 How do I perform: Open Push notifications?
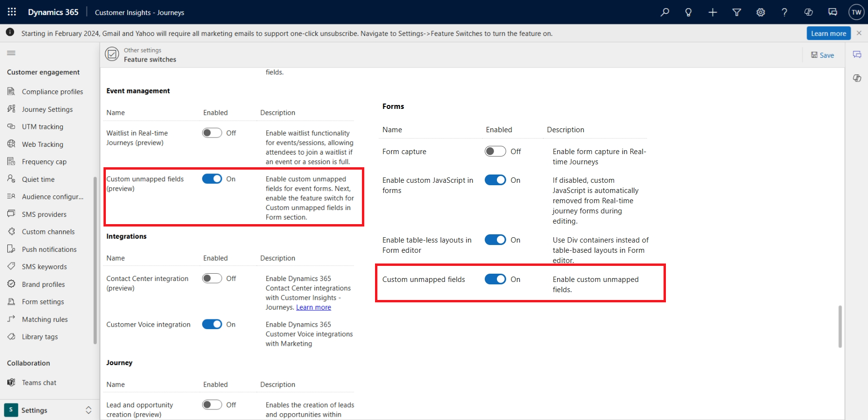tap(50, 249)
